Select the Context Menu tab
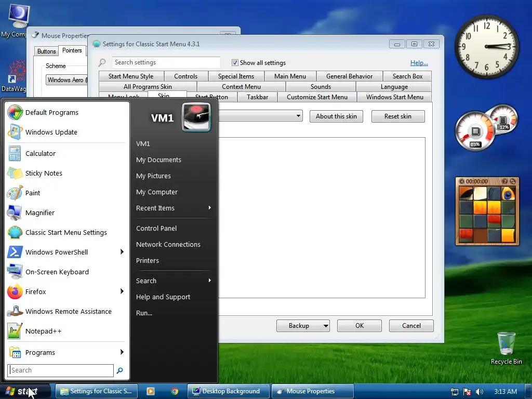This screenshot has width=532, height=399. pos(241,87)
